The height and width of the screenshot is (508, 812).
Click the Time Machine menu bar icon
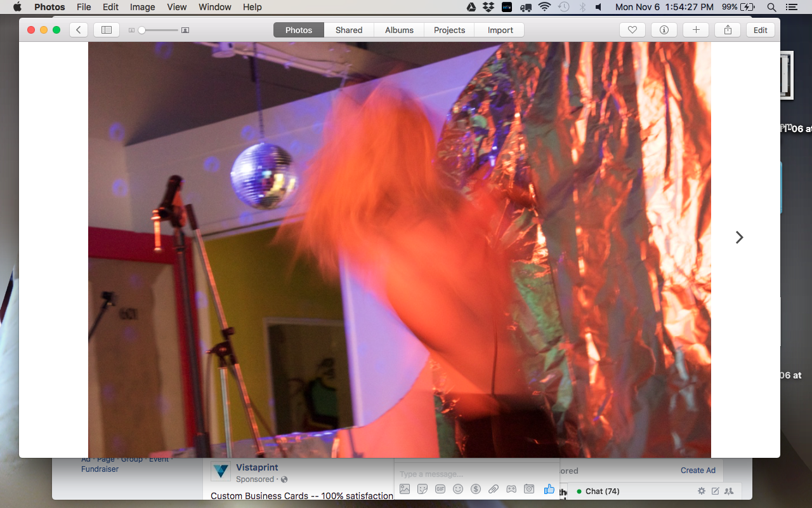564,7
